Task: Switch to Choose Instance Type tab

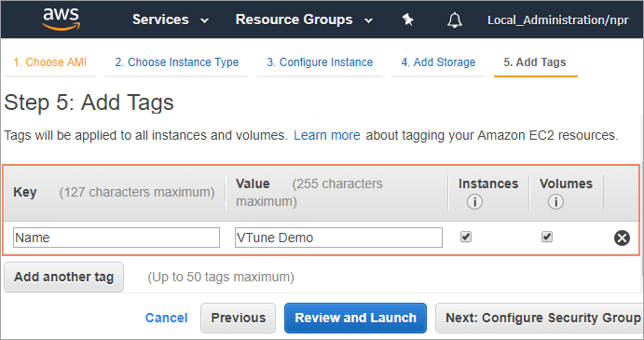Action: [176, 62]
